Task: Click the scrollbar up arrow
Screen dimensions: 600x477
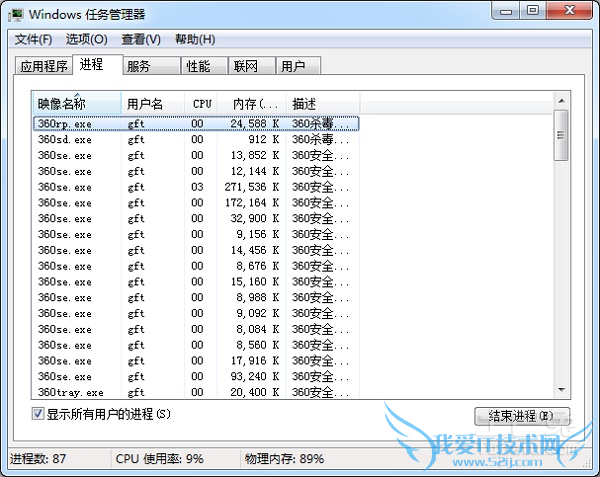Action: (561, 101)
